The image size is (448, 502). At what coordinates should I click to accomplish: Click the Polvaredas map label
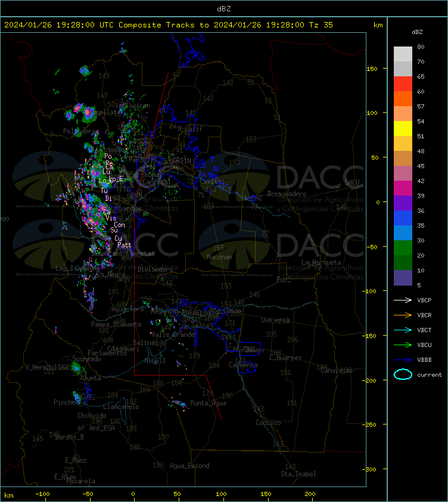(81, 131)
